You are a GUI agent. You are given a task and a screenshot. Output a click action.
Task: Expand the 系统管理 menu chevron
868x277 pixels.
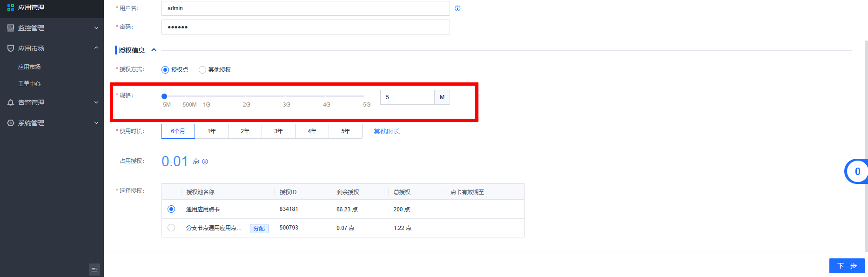click(96, 123)
